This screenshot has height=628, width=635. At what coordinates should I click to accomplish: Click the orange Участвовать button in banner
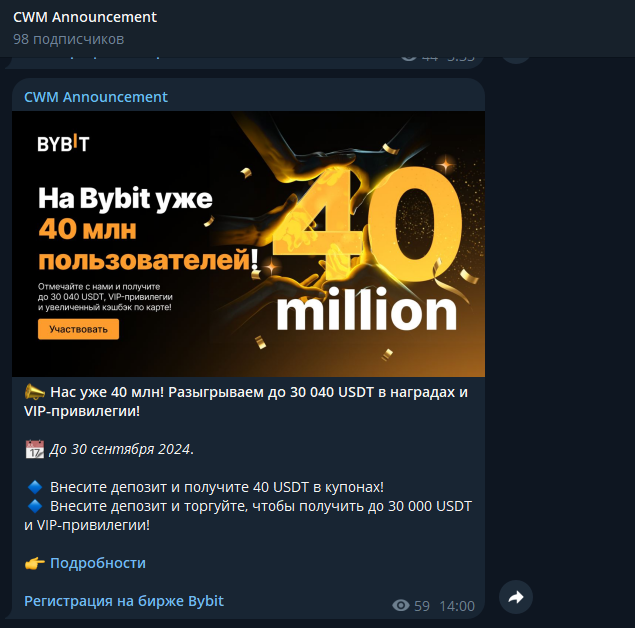(79, 329)
